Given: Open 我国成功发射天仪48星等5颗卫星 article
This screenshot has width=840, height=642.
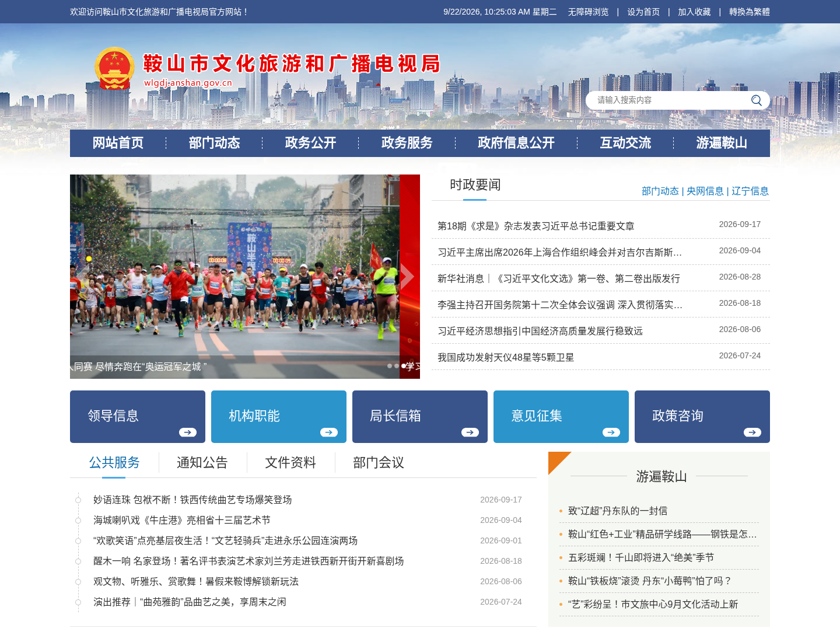Looking at the screenshot, I should (506, 357).
